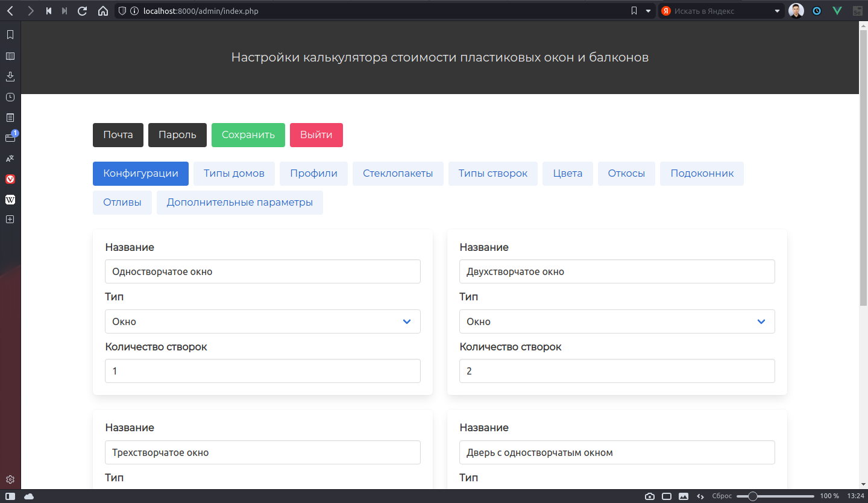Viewport: 868px width, 503px height.
Task: Open the Notes side panel
Action: coord(10,118)
